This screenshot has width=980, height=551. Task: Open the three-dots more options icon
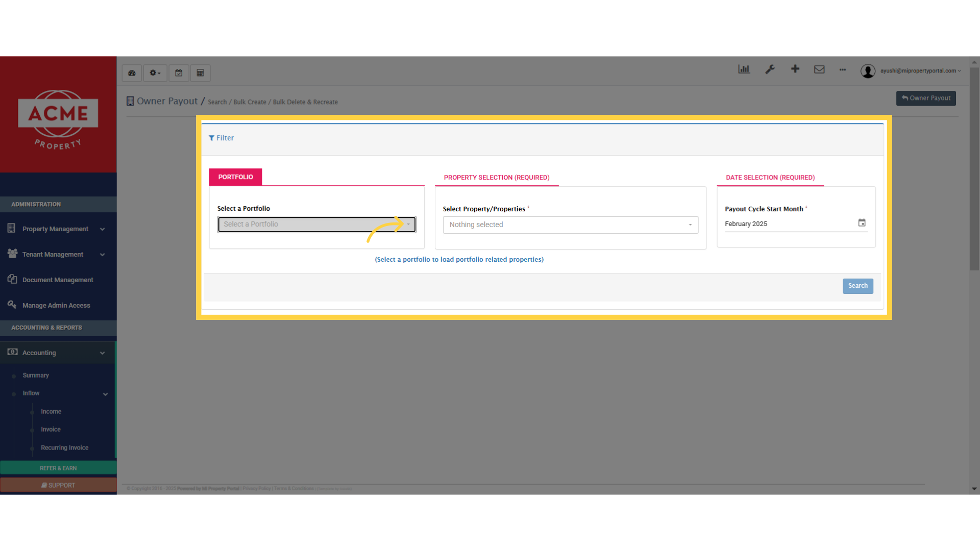pyautogui.click(x=843, y=70)
